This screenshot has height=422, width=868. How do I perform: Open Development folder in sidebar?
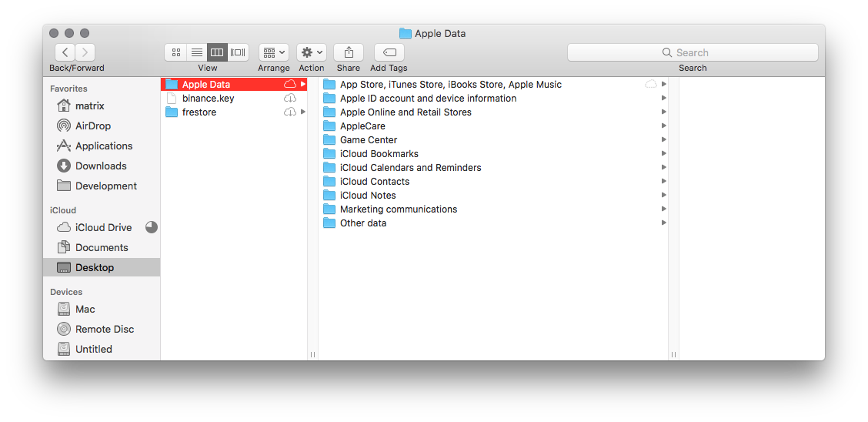pyautogui.click(x=102, y=186)
